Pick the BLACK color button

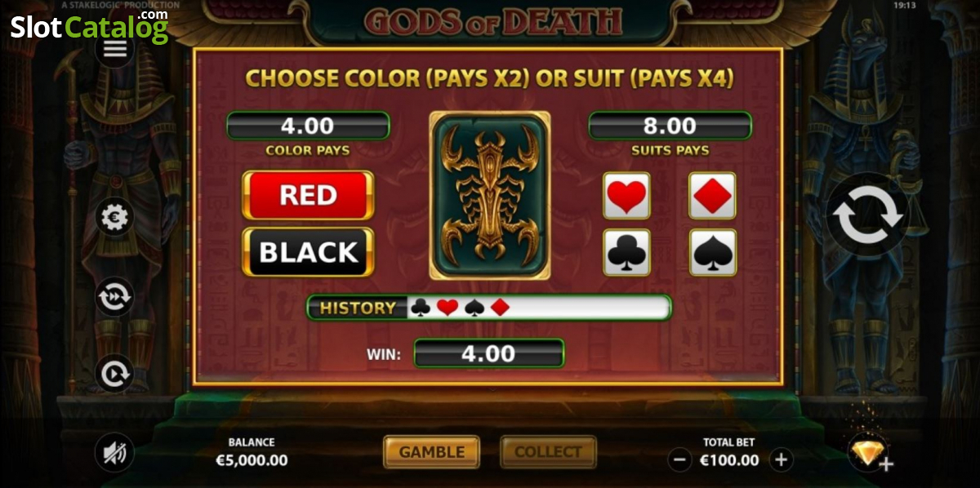(x=308, y=252)
